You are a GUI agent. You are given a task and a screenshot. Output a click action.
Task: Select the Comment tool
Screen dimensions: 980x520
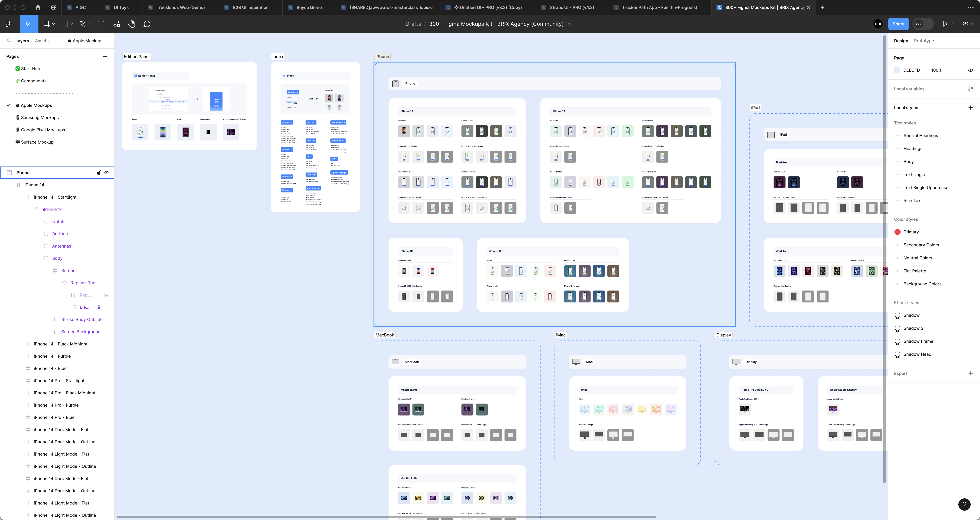(147, 24)
